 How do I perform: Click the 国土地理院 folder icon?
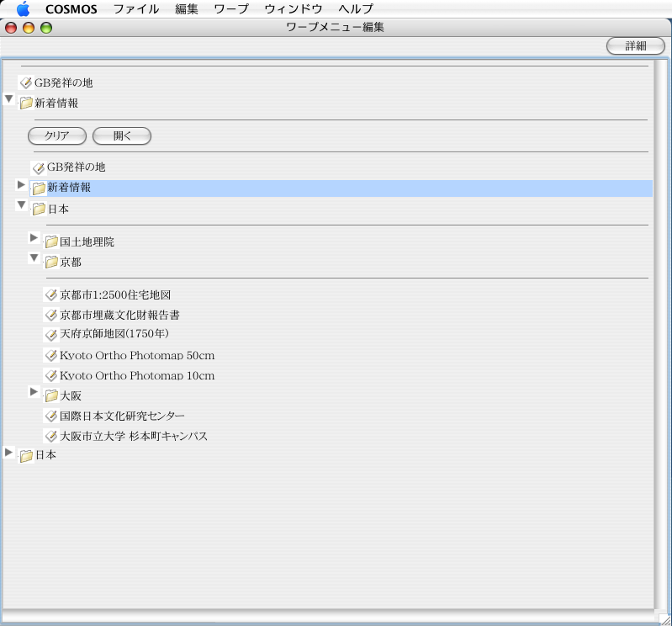(51, 241)
